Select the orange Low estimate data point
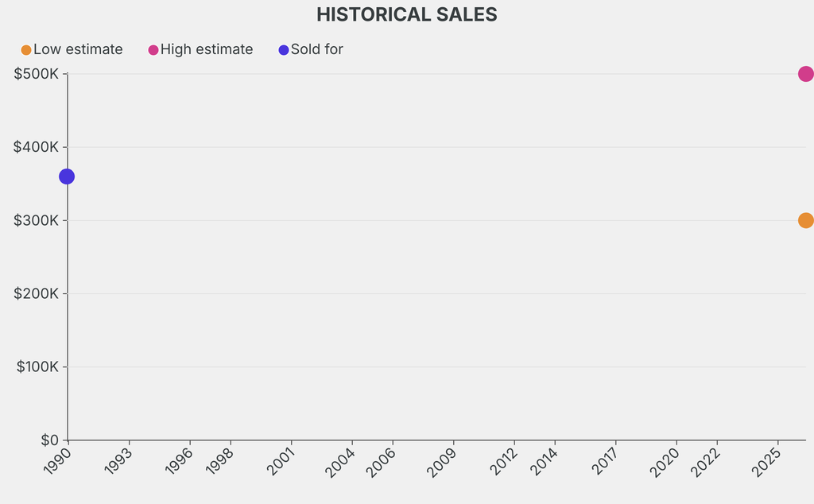 point(805,220)
